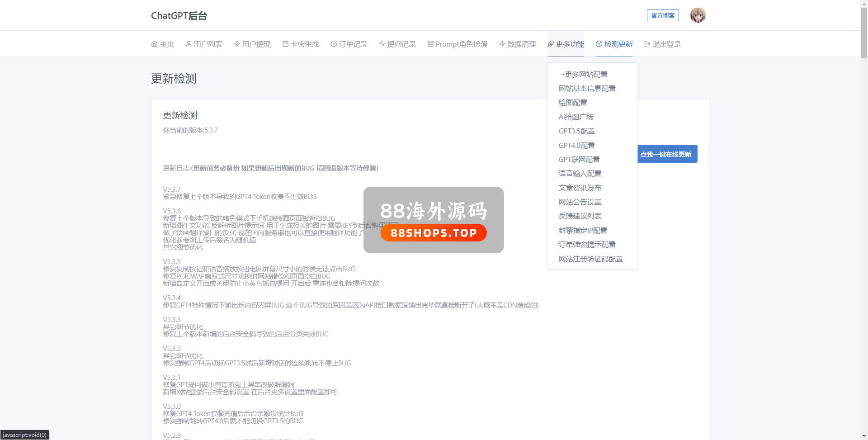Expand the 更多功能 dropdown menu
The width and height of the screenshot is (868, 440).
tap(566, 44)
